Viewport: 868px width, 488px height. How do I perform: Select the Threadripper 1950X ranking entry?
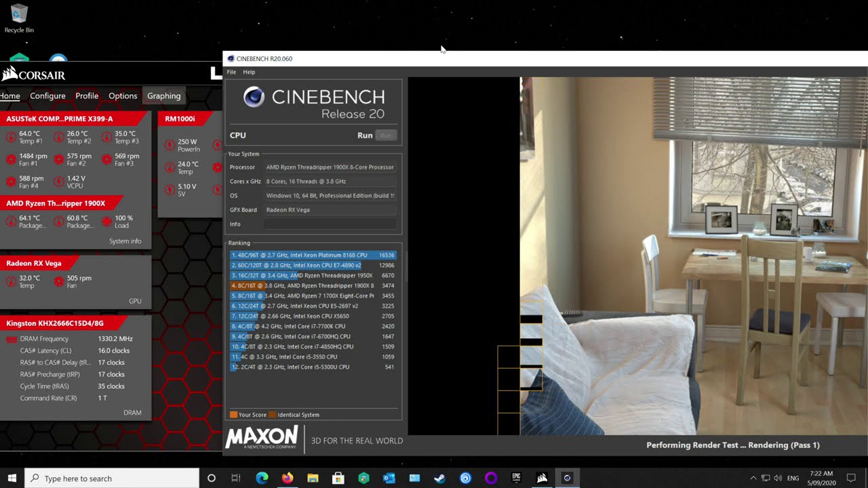tap(313, 275)
